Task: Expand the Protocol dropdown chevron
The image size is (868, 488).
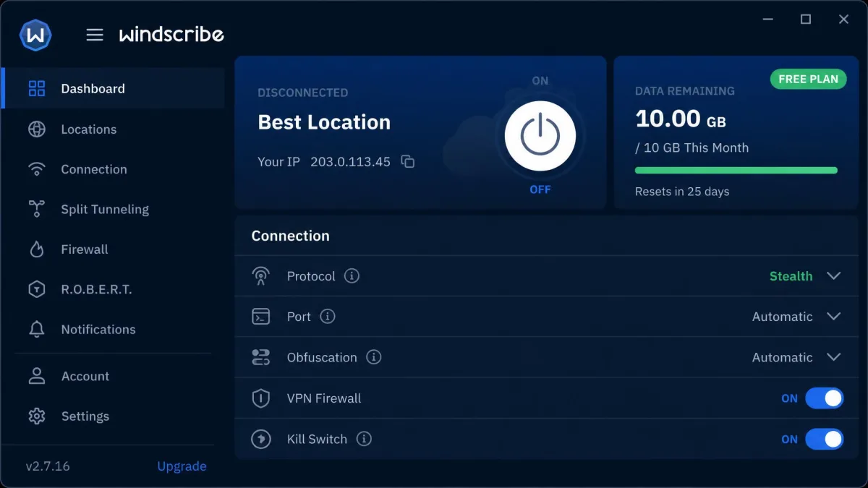Action: (834, 276)
